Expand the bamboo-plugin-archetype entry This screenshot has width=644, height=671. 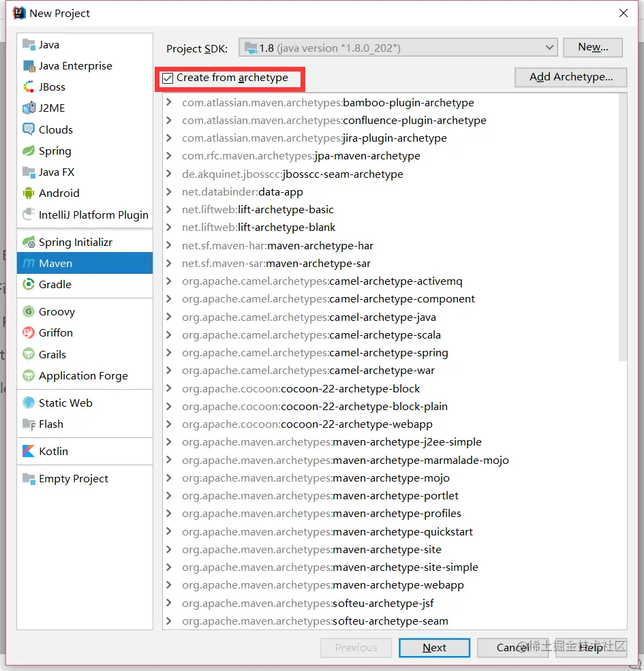point(169,103)
